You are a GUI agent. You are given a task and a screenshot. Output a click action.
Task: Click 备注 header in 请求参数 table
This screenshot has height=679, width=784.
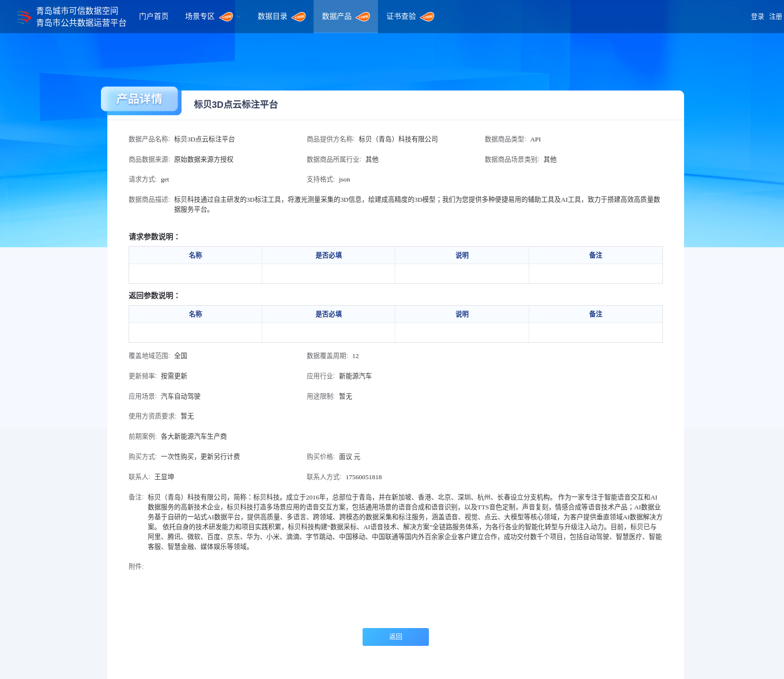[596, 255]
